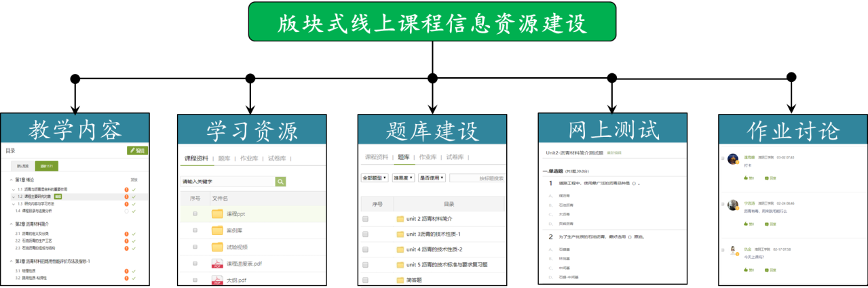Open the 全部题型 dropdown
Viewport: 868px width, 288px height.
tap(375, 178)
